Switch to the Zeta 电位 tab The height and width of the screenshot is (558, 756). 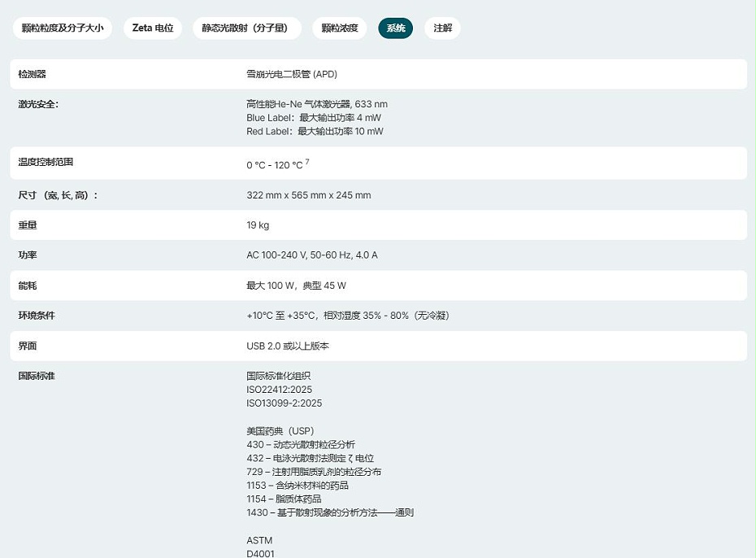(x=153, y=28)
